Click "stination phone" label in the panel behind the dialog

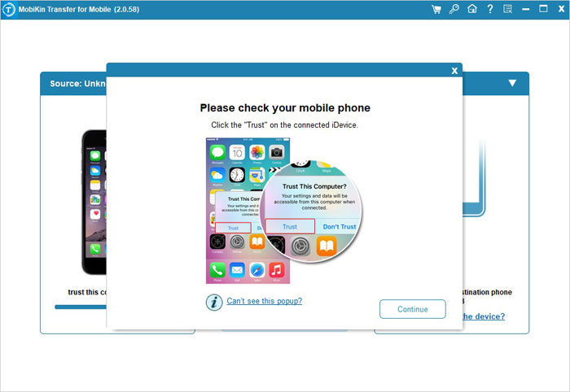[x=487, y=292]
